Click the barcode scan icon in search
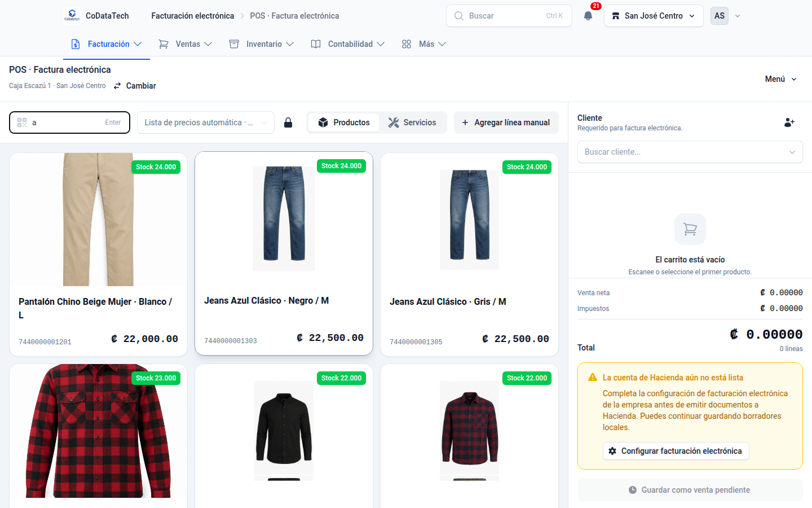Viewport: 812px width, 508px height. coord(22,122)
